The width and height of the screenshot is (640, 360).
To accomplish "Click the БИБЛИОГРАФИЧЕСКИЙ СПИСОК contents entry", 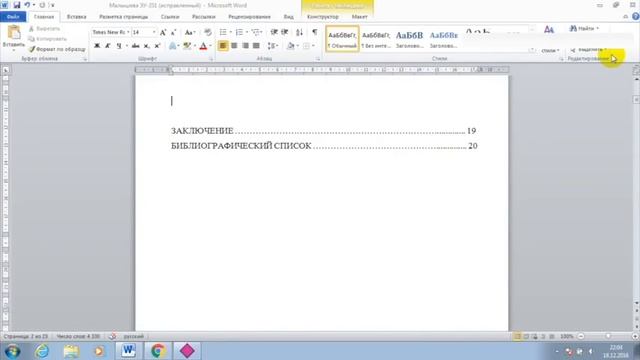I will pyautogui.click(x=324, y=146).
